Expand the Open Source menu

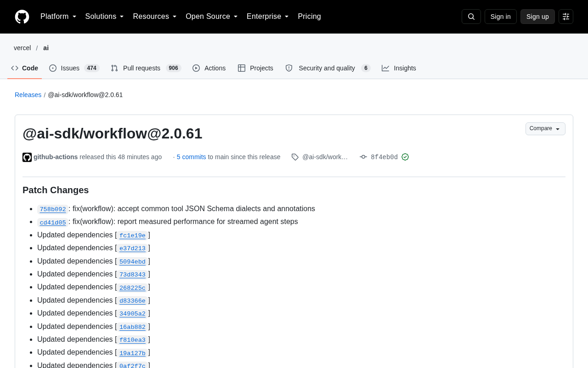coord(212,17)
